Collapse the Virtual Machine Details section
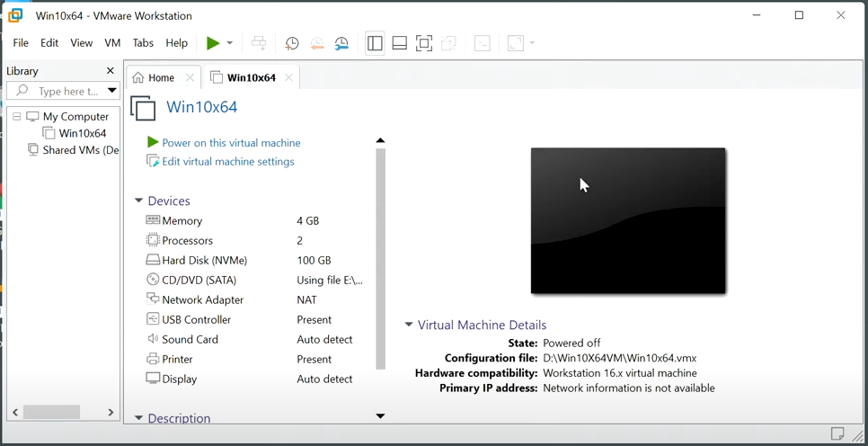Image resolution: width=868 pixels, height=446 pixels. [409, 326]
